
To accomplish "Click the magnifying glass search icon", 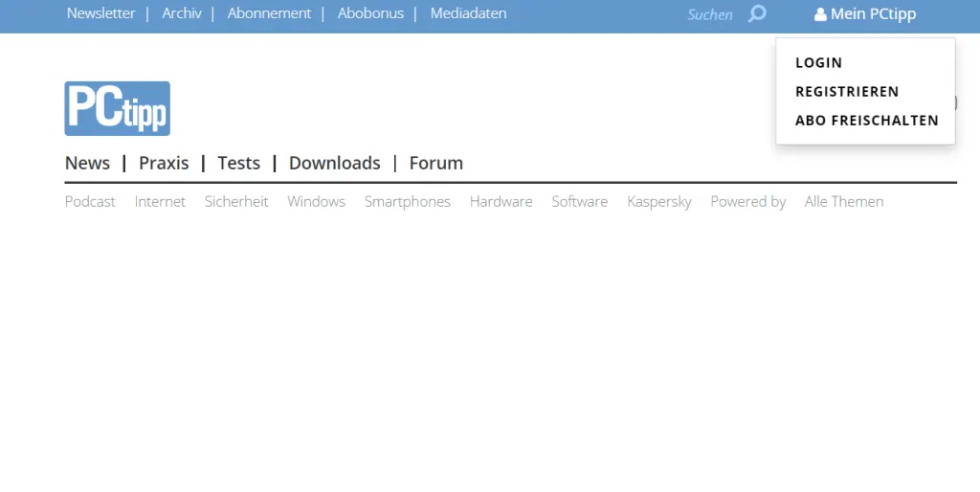I will point(757,14).
